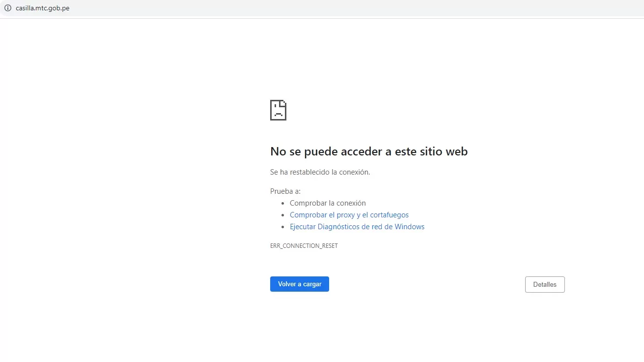Click the heading No se puede acceder
Image resolution: width=644 pixels, height=362 pixels.
[369, 151]
